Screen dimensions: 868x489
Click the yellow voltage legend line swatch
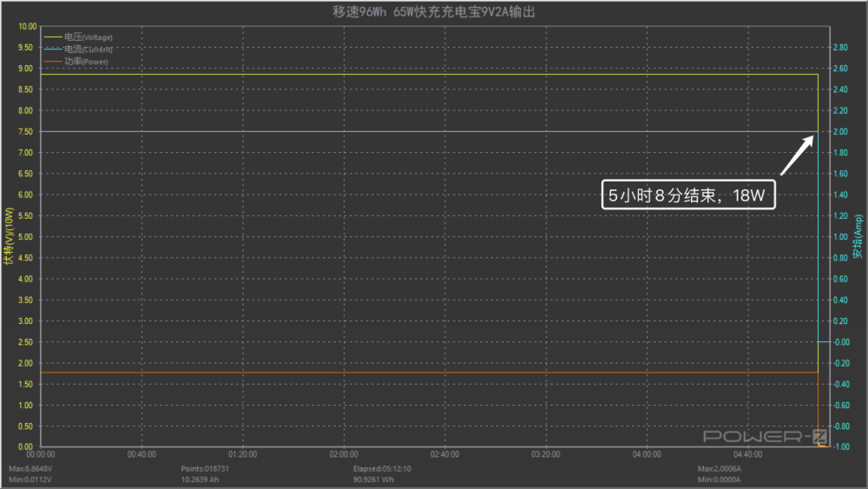53,37
